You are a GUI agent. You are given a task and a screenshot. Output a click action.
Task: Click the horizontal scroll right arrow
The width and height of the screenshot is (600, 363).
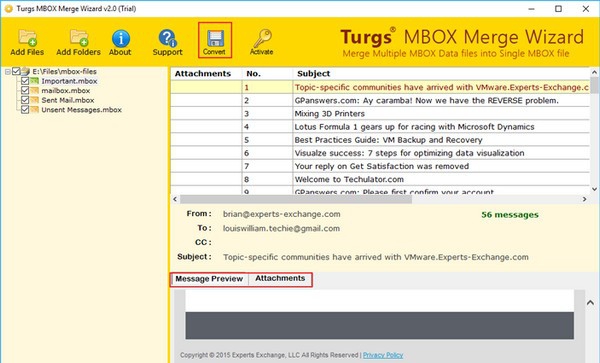pos(584,199)
